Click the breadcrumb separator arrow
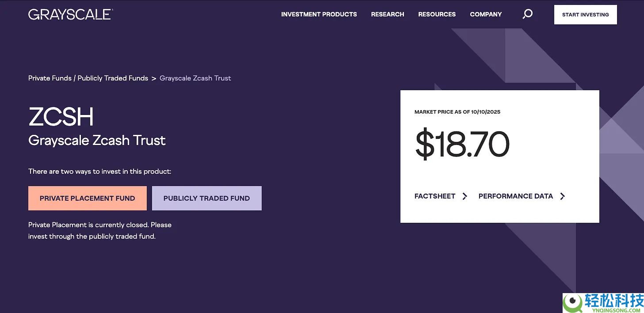 click(x=154, y=78)
